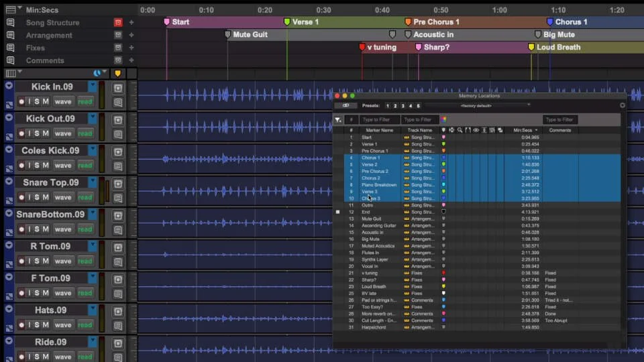Sort by Track Name column header
Screen dimensions: 644x362
tap(420, 130)
